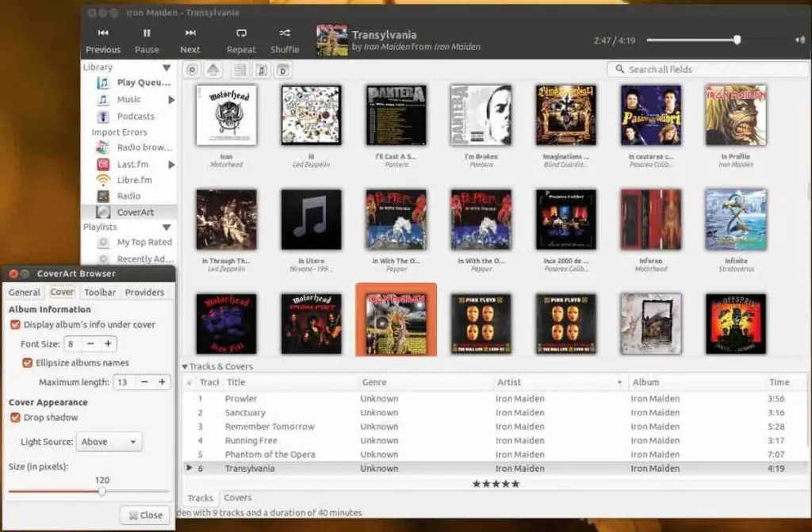Uncheck the Ellipsize albums names option

(28, 362)
